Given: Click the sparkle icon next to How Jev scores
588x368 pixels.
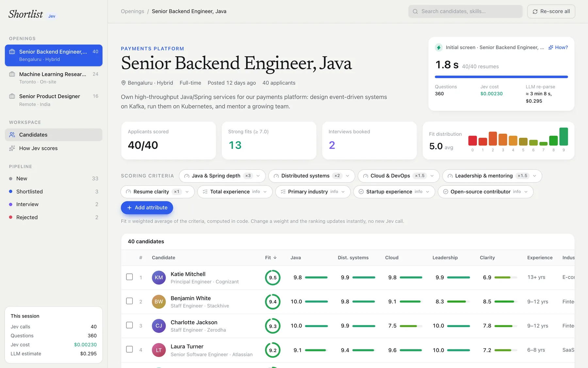Looking at the screenshot, I should (x=12, y=148).
